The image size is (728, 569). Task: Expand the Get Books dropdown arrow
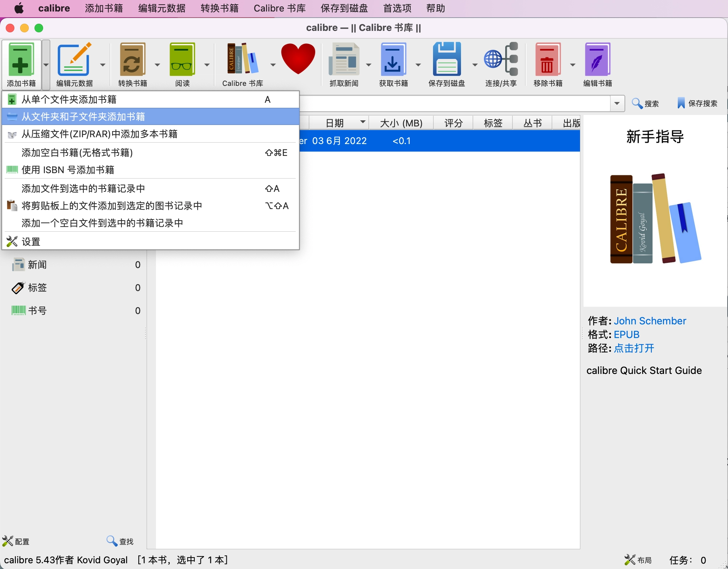[418, 65]
